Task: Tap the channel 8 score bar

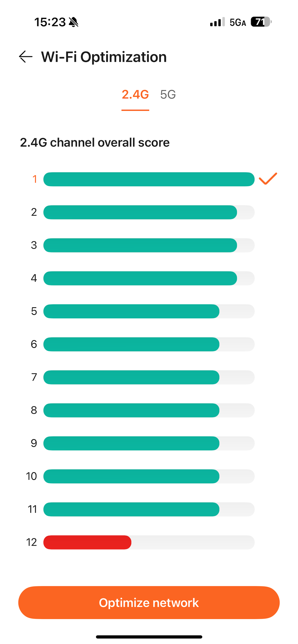Action: point(149,410)
